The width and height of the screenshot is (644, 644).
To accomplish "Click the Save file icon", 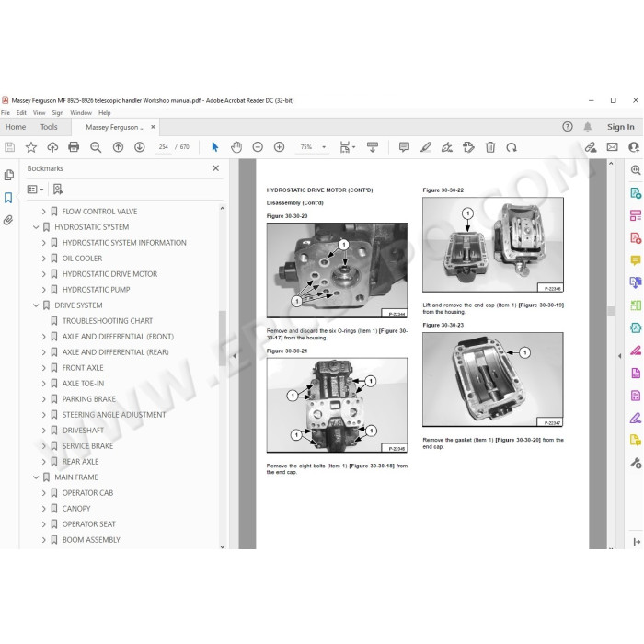I will click(x=10, y=147).
